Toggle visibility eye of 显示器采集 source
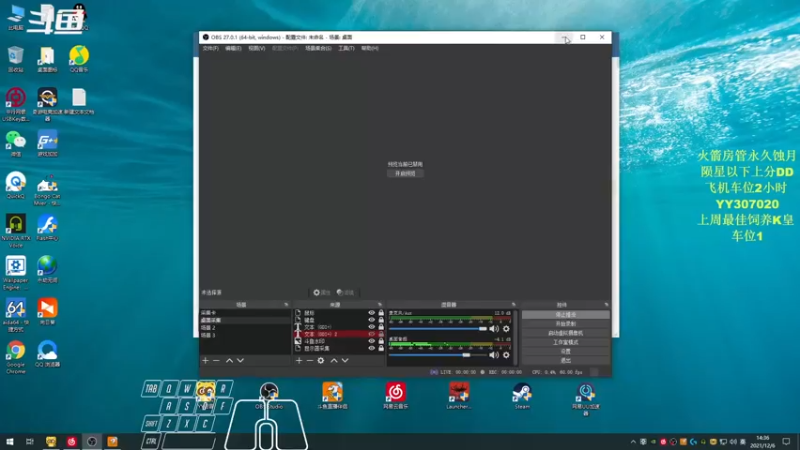This screenshot has width=800, height=450. click(371, 348)
